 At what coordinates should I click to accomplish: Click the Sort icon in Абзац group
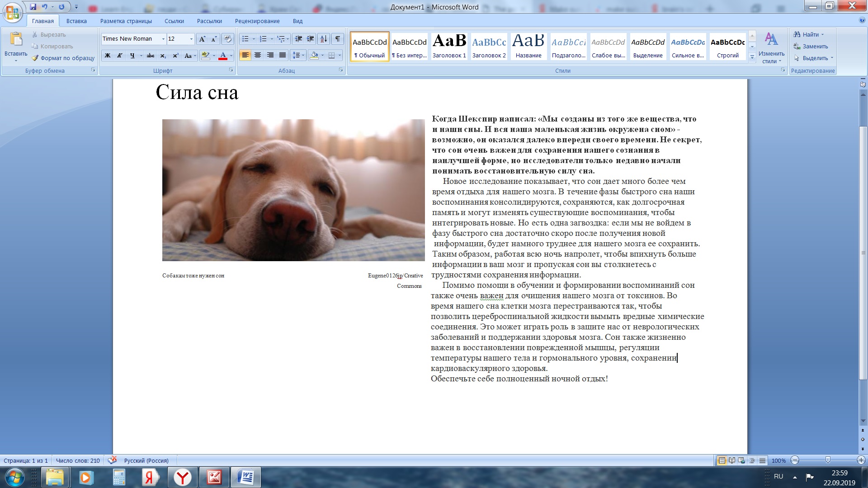pos(324,39)
